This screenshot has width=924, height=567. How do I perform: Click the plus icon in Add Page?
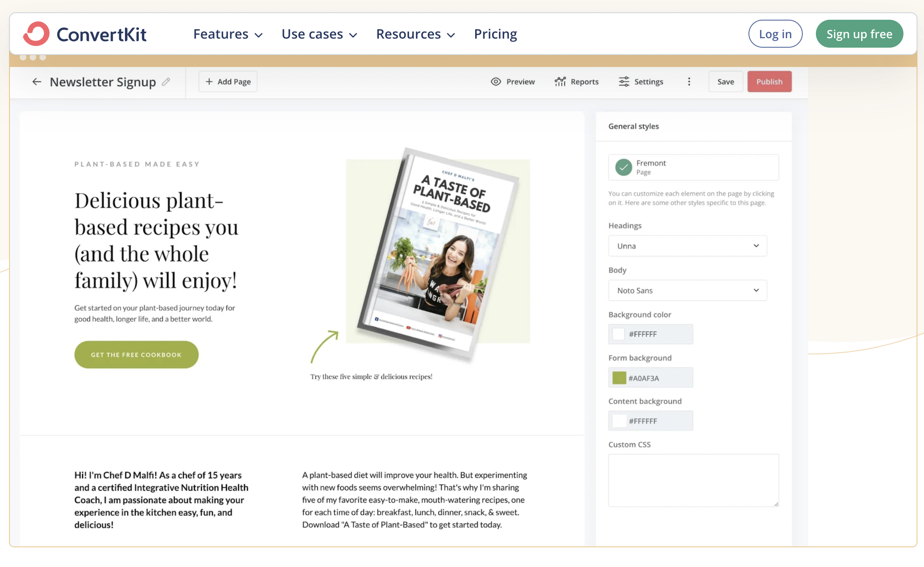[209, 82]
